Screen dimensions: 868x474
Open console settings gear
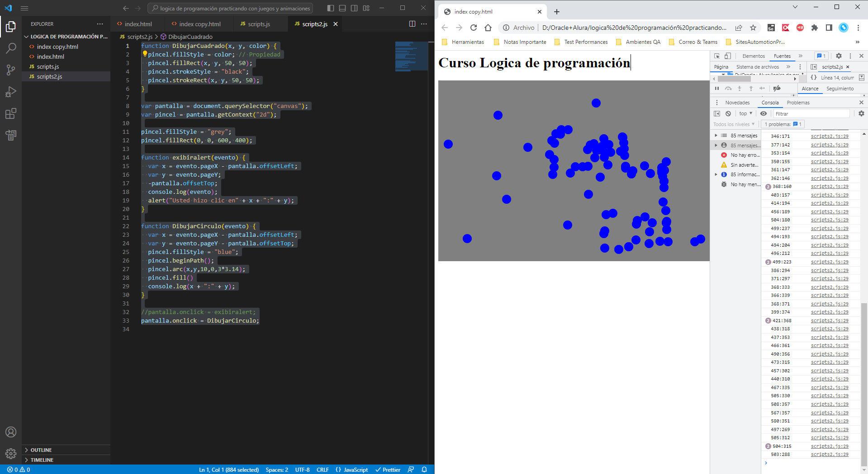(861, 113)
